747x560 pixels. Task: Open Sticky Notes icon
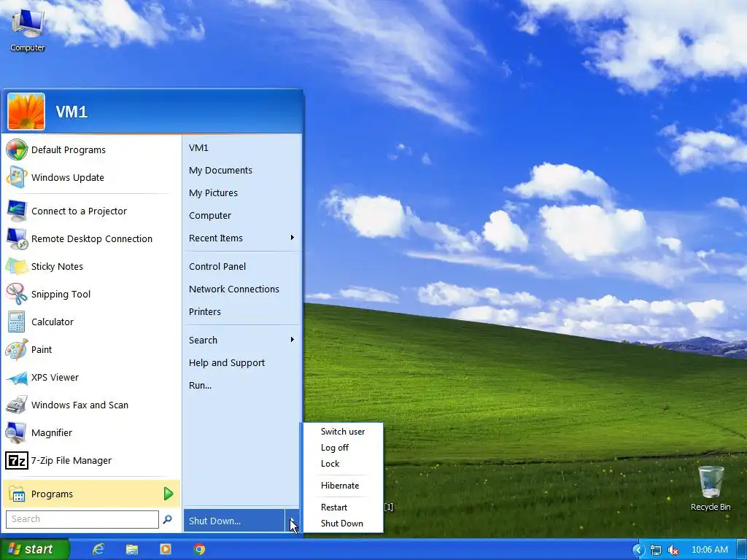tap(17, 266)
